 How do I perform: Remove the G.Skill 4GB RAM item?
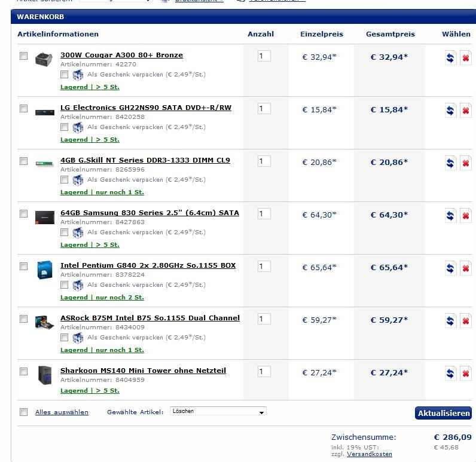point(465,163)
